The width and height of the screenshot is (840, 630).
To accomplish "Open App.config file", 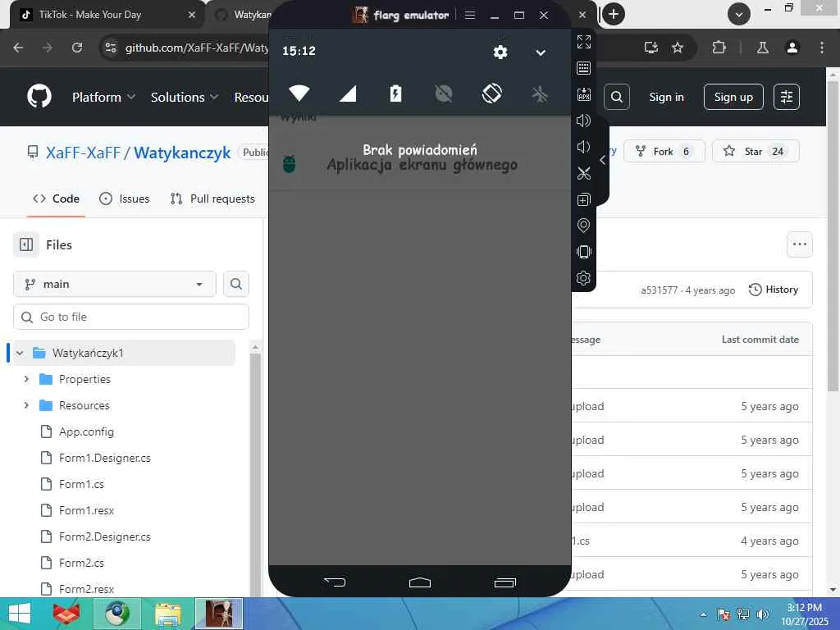I will (x=86, y=431).
